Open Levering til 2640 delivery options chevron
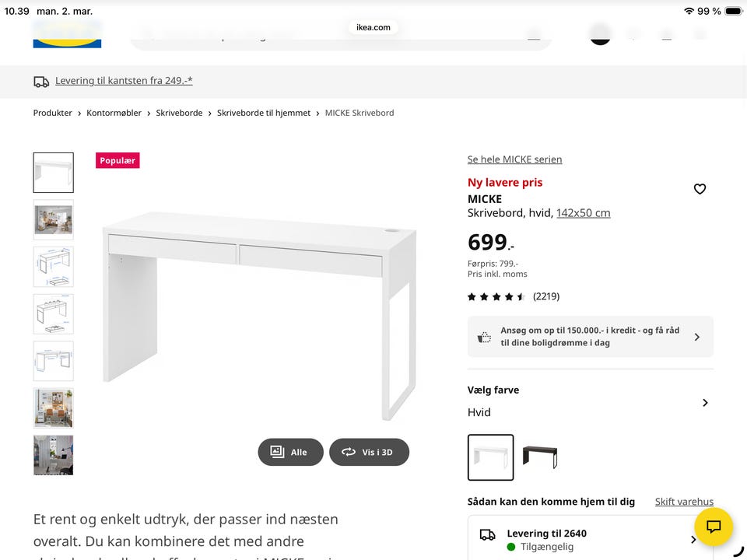 click(693, 537)
